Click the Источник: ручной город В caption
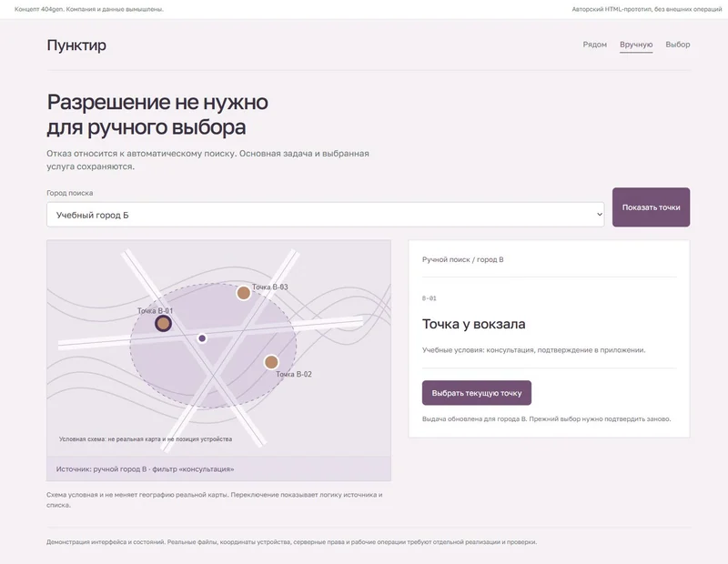Image resolution: width=728 pixels, height=564 pixels. click(145, 468)
